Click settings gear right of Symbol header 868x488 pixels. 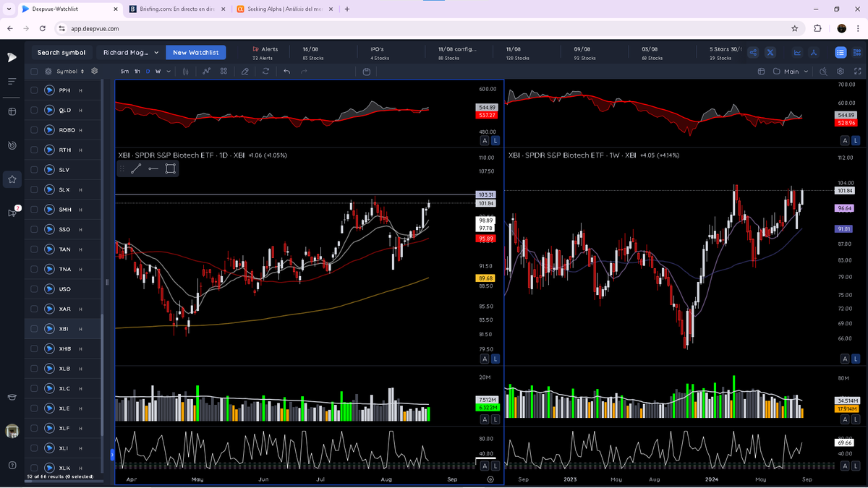pyautogui.click(x=94, y=72)
